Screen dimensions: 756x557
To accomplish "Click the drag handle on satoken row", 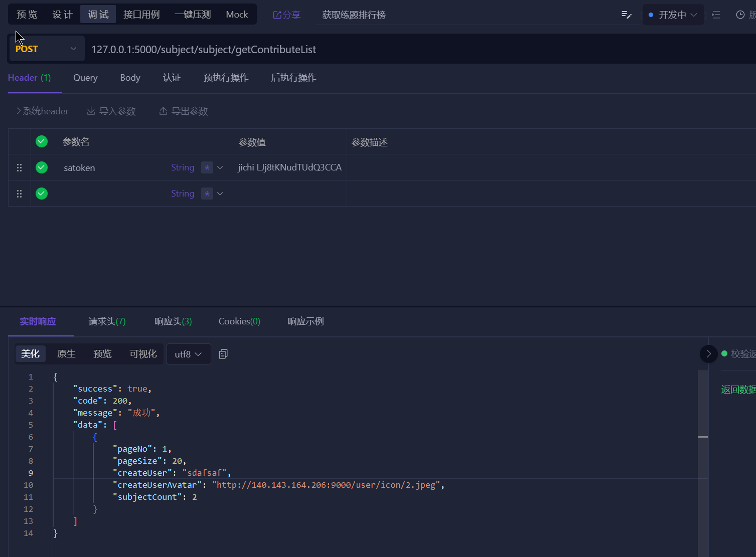I will click(20, 167).
